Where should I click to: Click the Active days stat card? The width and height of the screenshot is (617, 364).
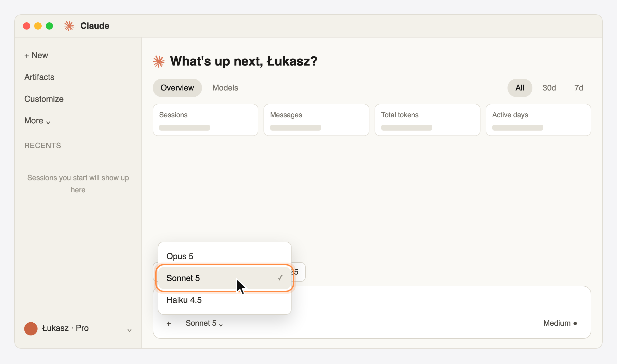pos(538,120)
